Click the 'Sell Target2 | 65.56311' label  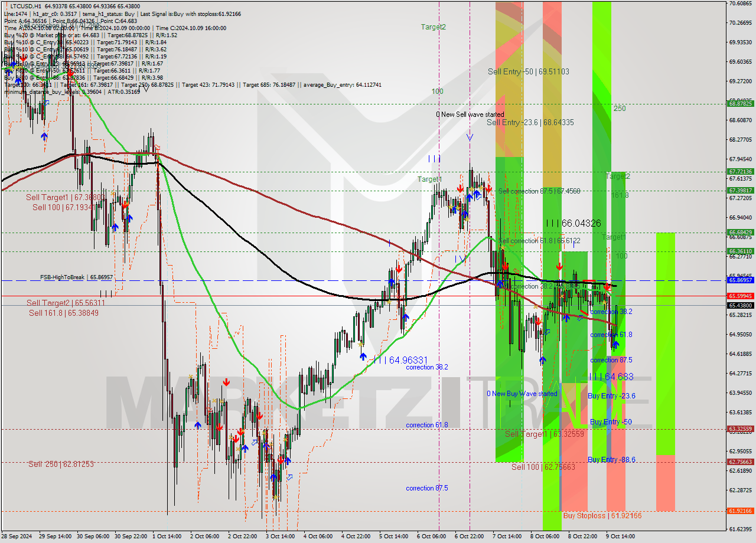66,303
